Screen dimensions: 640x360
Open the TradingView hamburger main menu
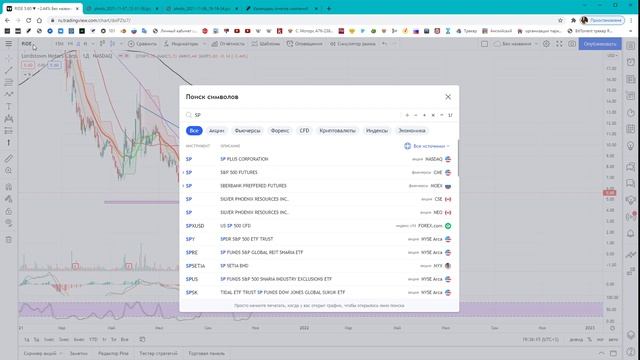9,44
